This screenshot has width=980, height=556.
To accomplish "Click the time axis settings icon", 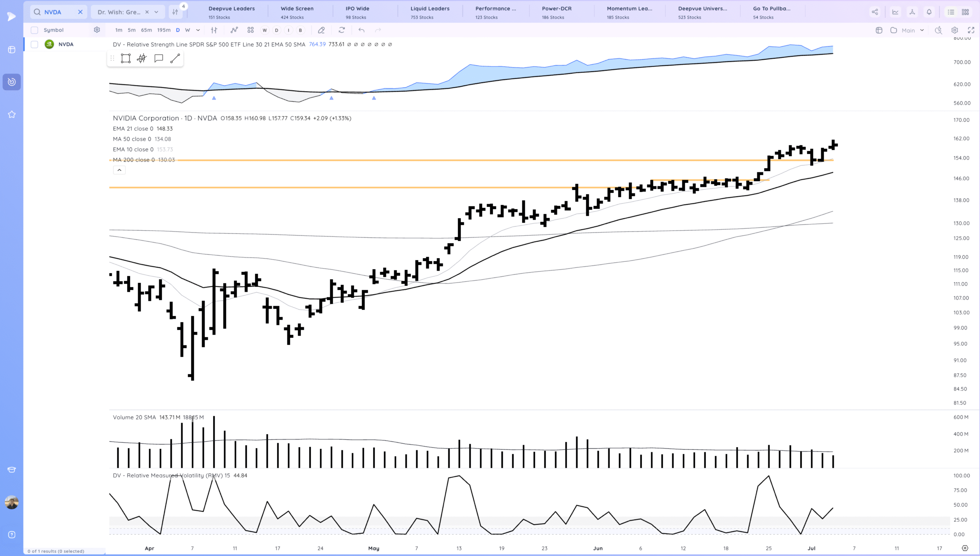I will 965,548.
